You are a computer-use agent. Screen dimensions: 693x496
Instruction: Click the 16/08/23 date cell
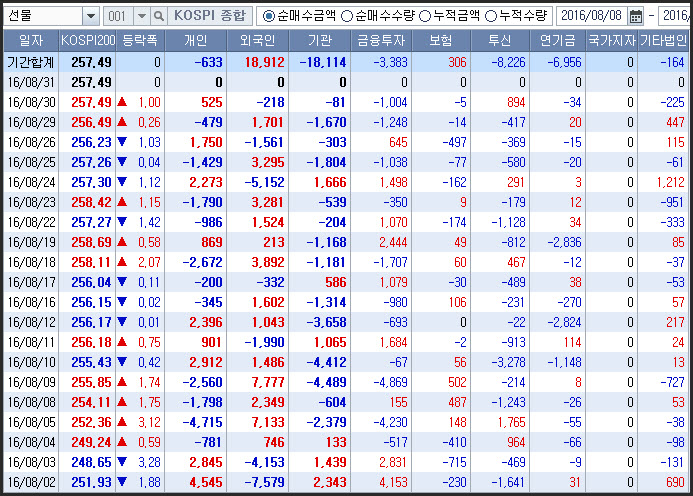[31, 202]
